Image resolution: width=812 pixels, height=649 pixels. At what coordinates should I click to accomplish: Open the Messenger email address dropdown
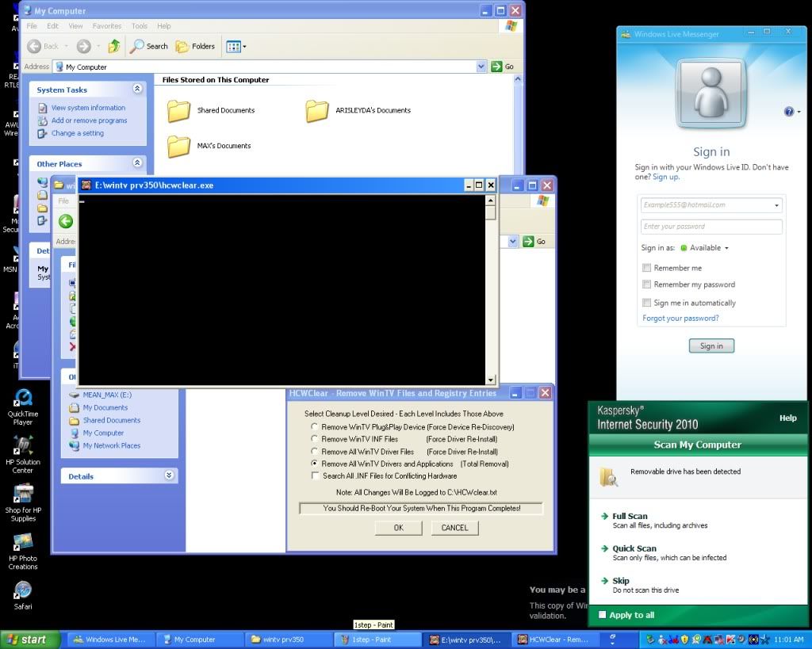776,205
